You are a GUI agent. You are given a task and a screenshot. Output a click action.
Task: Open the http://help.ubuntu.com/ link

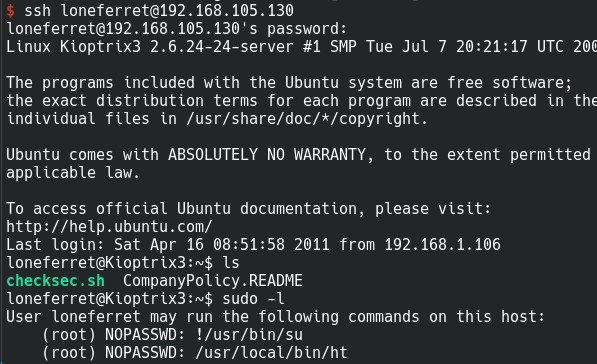coord(109,227)
